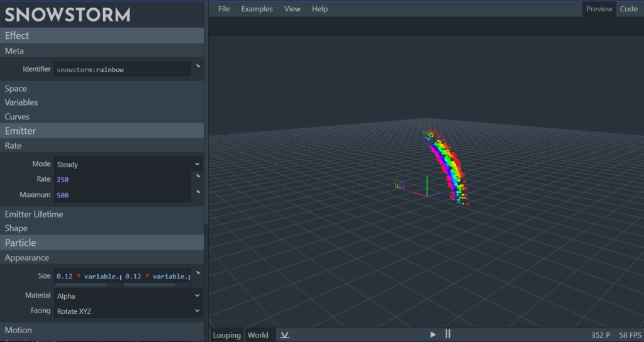The height and width of the screenshot is (342, 644).
Task: Open the Material dropdown showing Alpha
Action: tap(128, 295)
